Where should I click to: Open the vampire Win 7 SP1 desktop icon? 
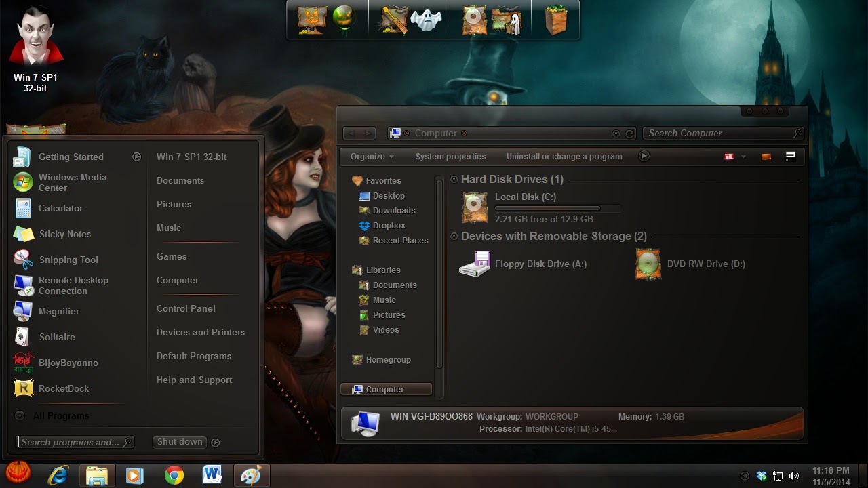click(x=35, y=49)
